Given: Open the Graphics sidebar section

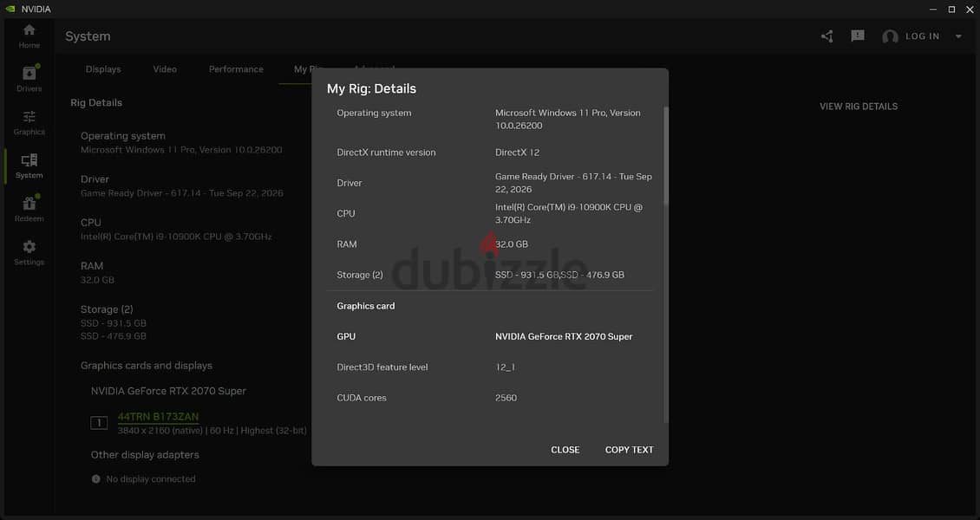Looking at the screenshot, I should point(29,122).
